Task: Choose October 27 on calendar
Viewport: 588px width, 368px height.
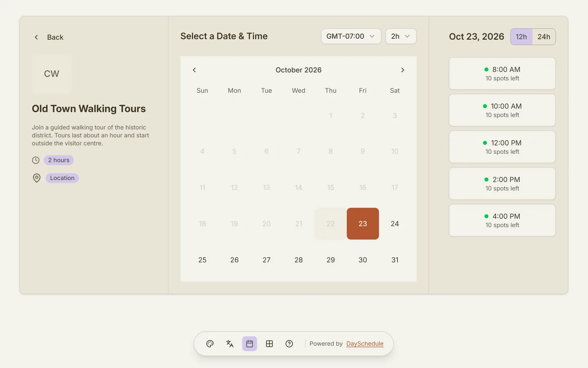Action: pyautogui.click(x=267, y=260)
